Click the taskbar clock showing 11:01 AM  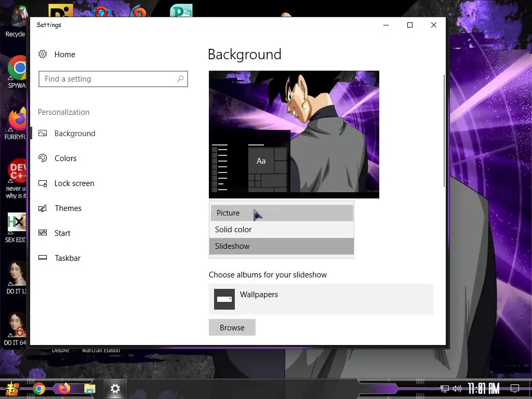[484, 389]
